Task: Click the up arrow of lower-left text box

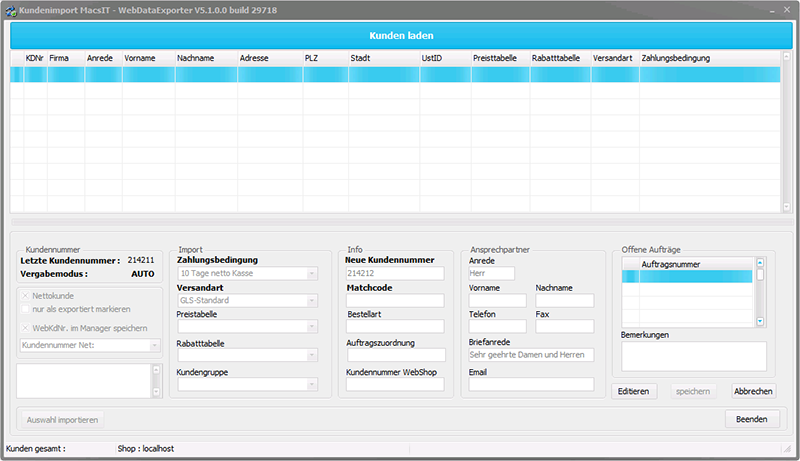Action: [155, 369]
